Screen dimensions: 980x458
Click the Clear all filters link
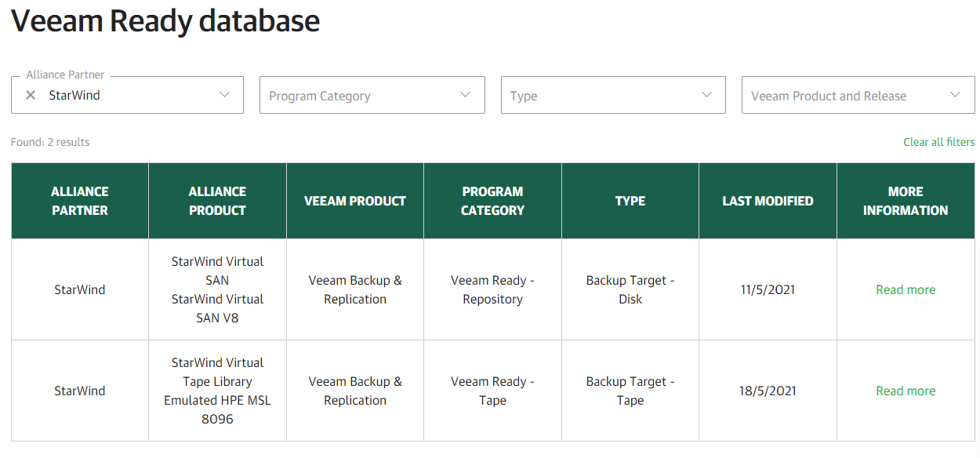(938, 142)
